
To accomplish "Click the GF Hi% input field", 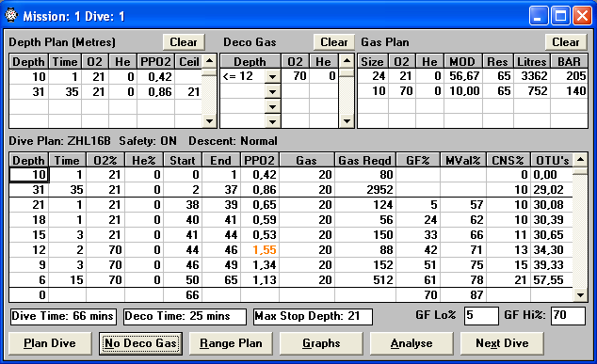I will tap(568, 316).
